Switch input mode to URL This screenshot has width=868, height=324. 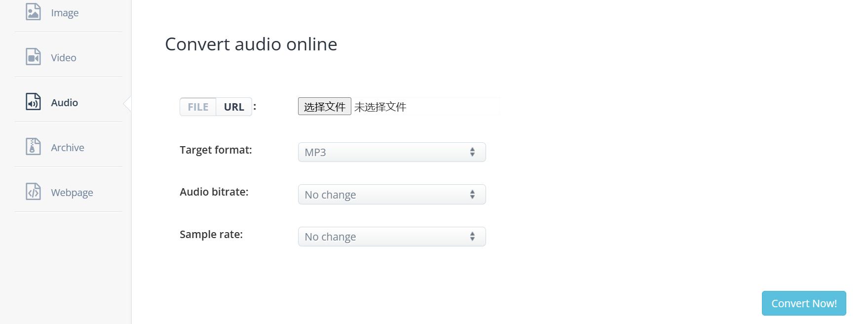(233, 107)
